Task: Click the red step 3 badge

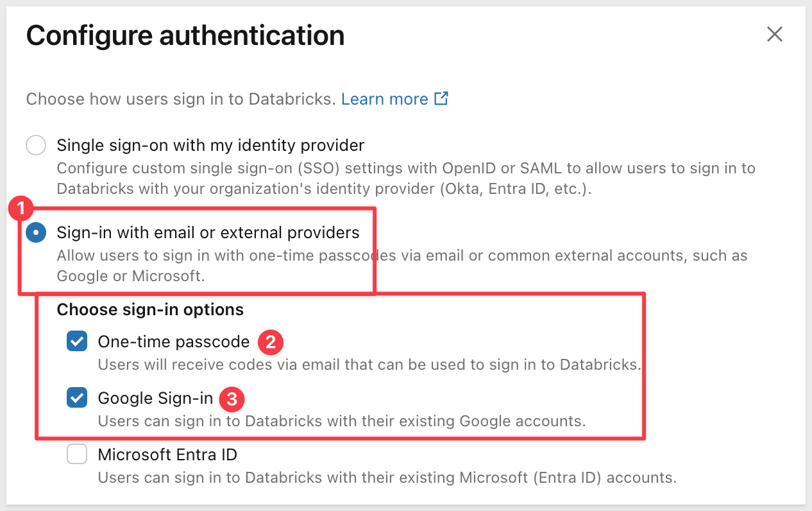Action: (232, 399)
